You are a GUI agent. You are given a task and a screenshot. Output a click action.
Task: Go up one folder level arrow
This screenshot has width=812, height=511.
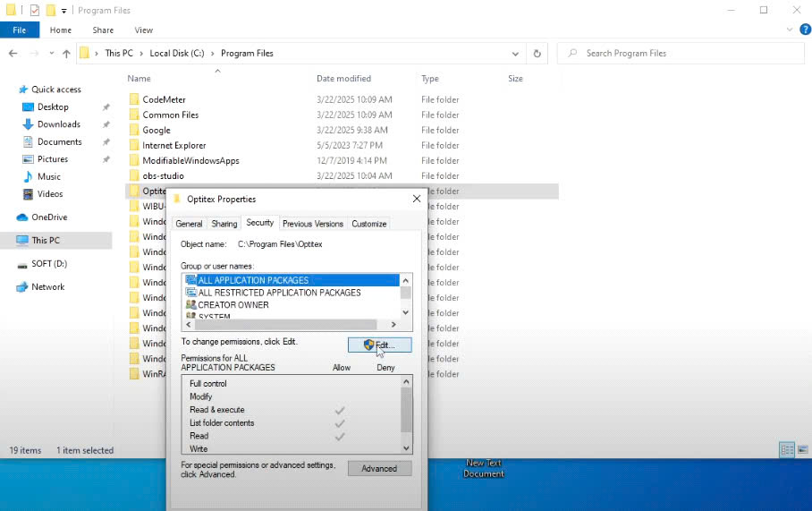66,54
